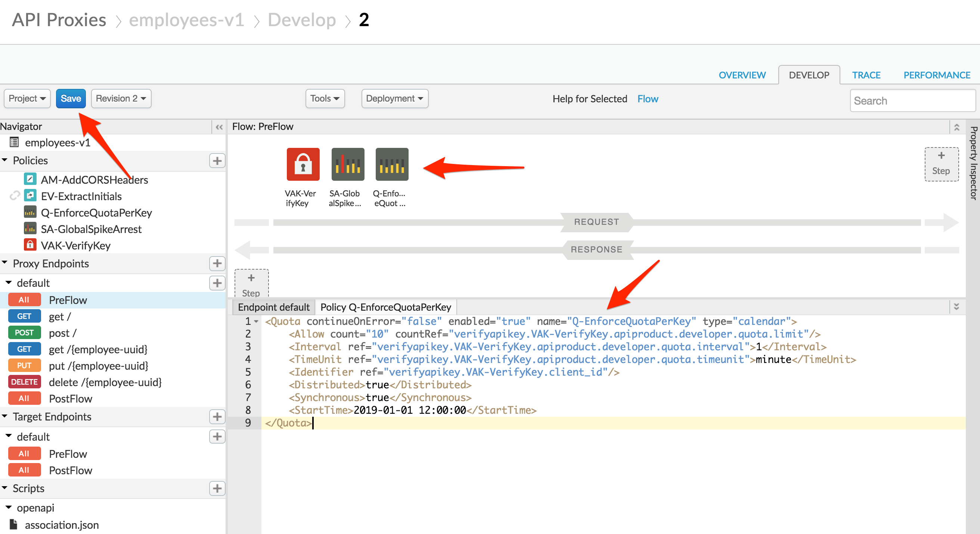Click plus icon beside target default endpoint

217,437
